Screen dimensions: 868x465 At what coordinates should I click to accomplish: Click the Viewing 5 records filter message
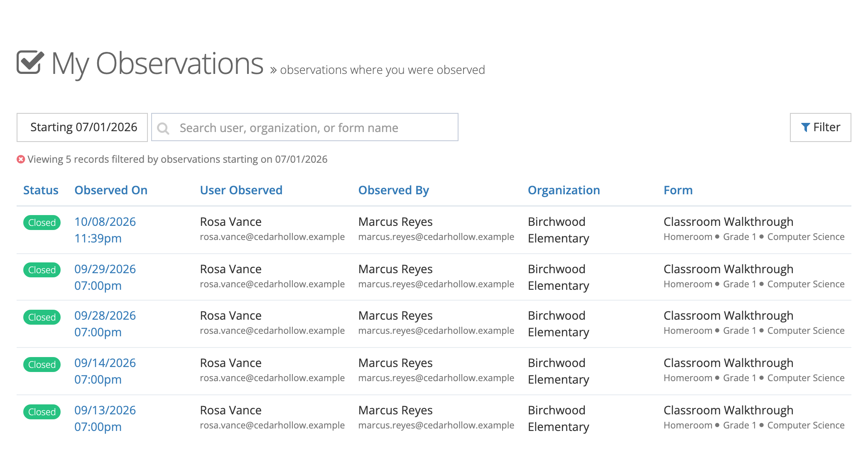coord(177,159)
